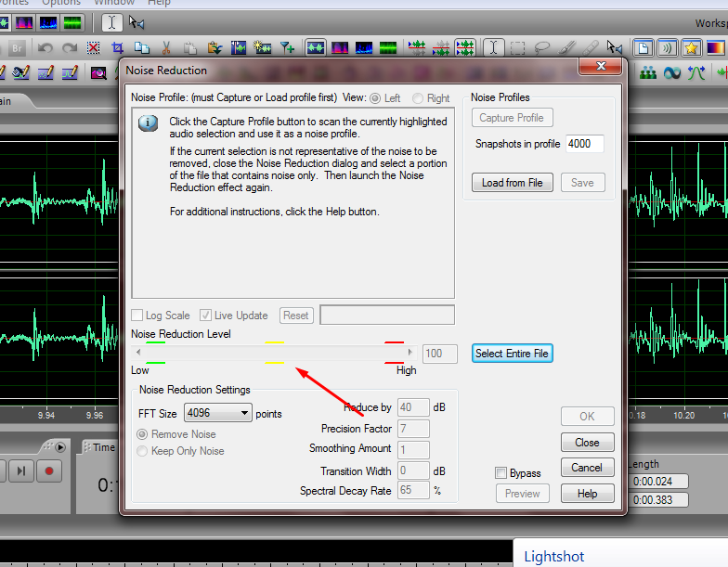Viewport: 728px width, 567px height.
Task: Click the Noise Reduction Level value field
Action: pyautogui.click(x=440, y=354)
